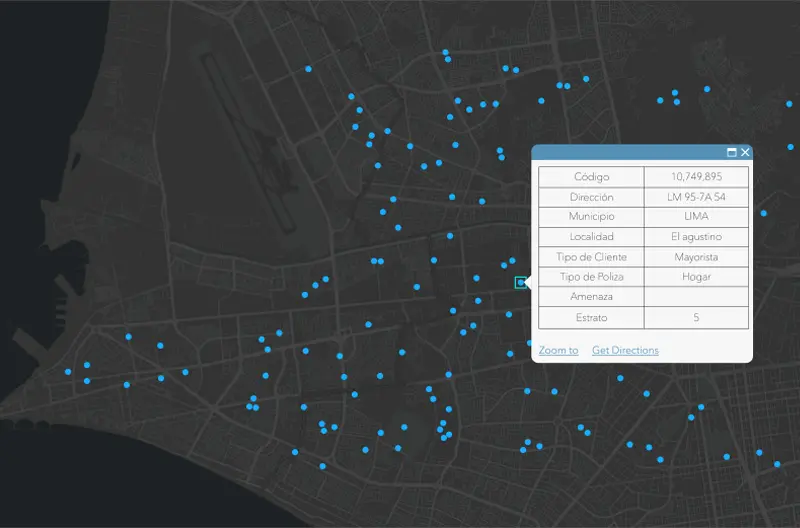Click the 'Tipo de Cliente' field label
Screen dimensions: 800x528
point(591,257)
